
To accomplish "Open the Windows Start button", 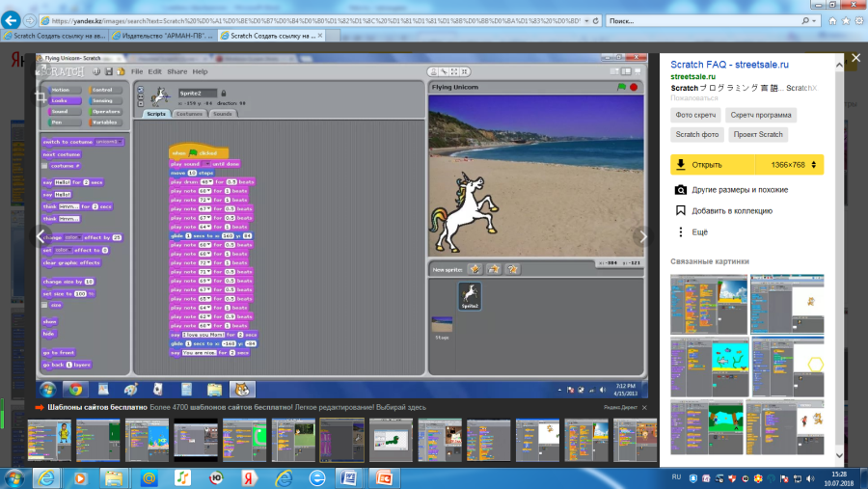I will tap(14, 478).
